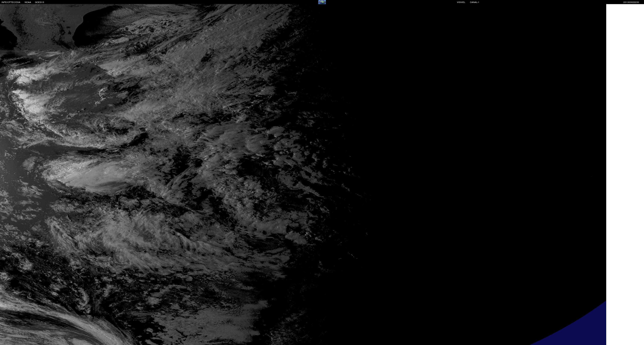Click the VISIVEL channel type label
The width and height of the screenshot is (644, 345).
(x=461, y=2)
